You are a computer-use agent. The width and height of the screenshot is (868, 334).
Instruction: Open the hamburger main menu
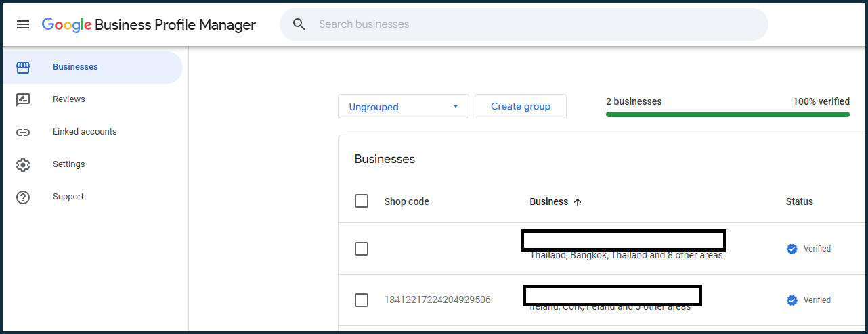tap(23, 24)
